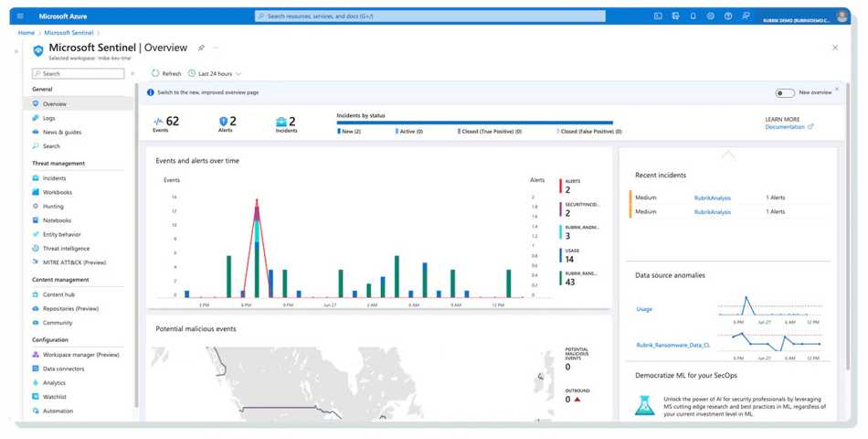This screenshot has width=868, height=439.
Task: Click the Refresh button label
Action: 172,73
